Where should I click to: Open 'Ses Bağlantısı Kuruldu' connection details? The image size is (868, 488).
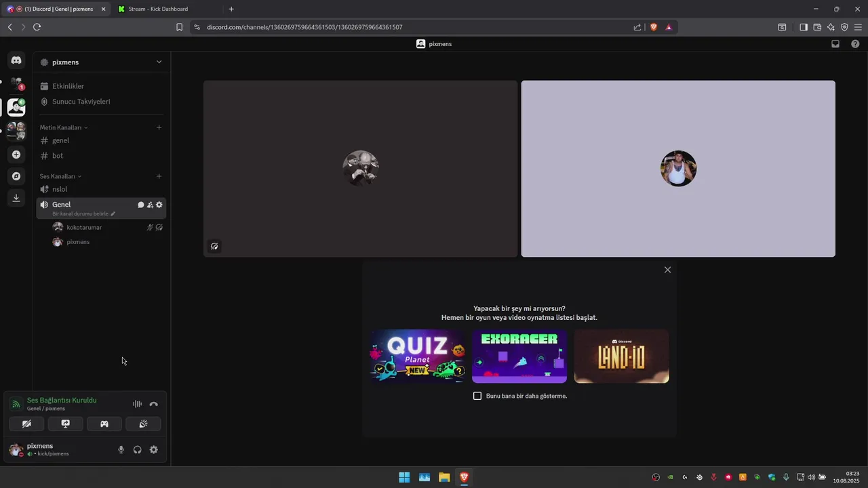click(62, 401)
